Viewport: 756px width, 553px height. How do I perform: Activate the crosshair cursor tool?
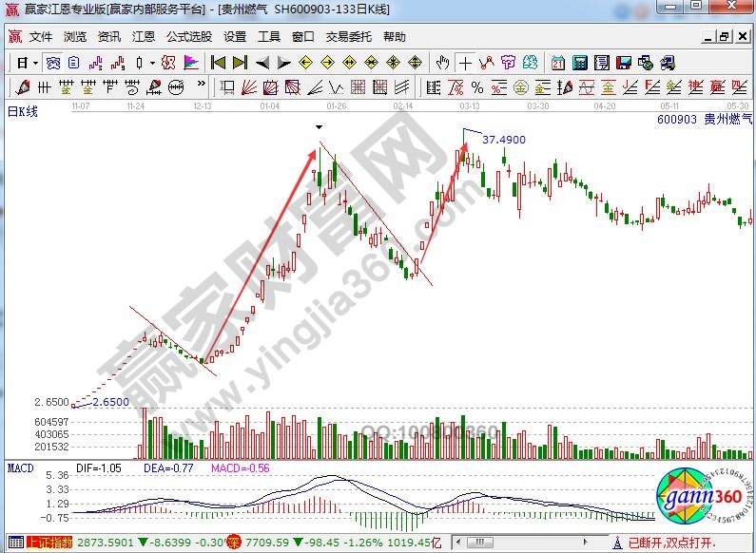coord(465,63)
